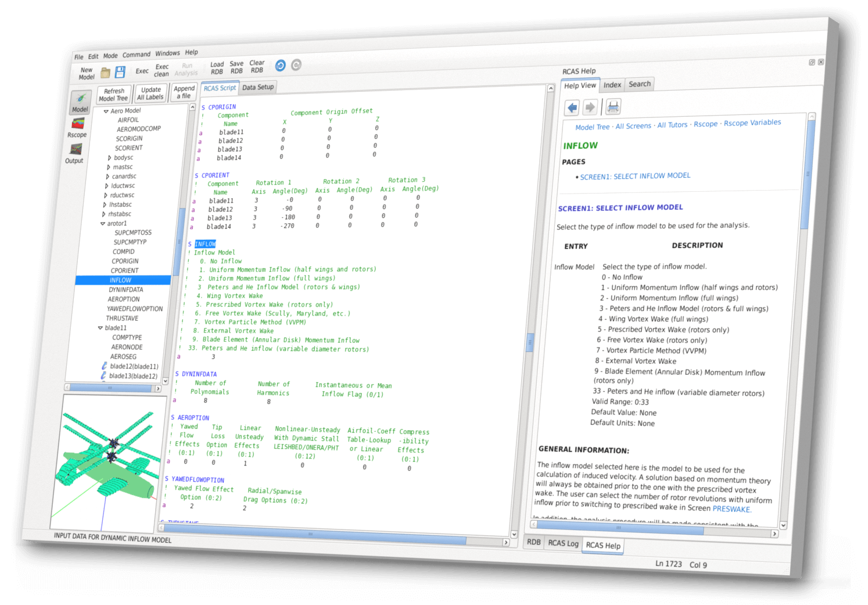Image resolution: width=868 pixels, height=605 pixels.
Task: Click the Append a file button
Action: [x=184, y=92]
